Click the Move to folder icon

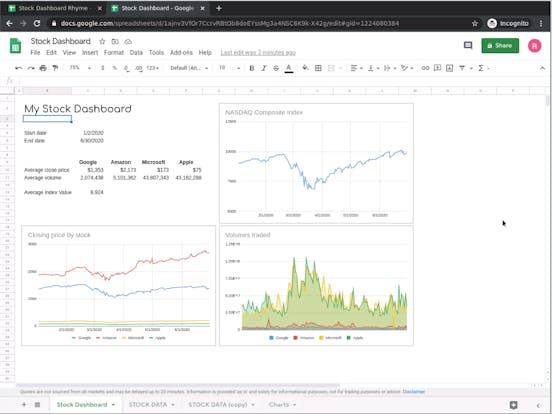[x=115, y=42]
